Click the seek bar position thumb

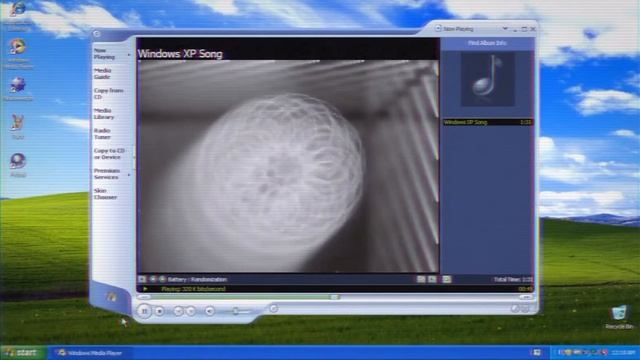point(335,297)
